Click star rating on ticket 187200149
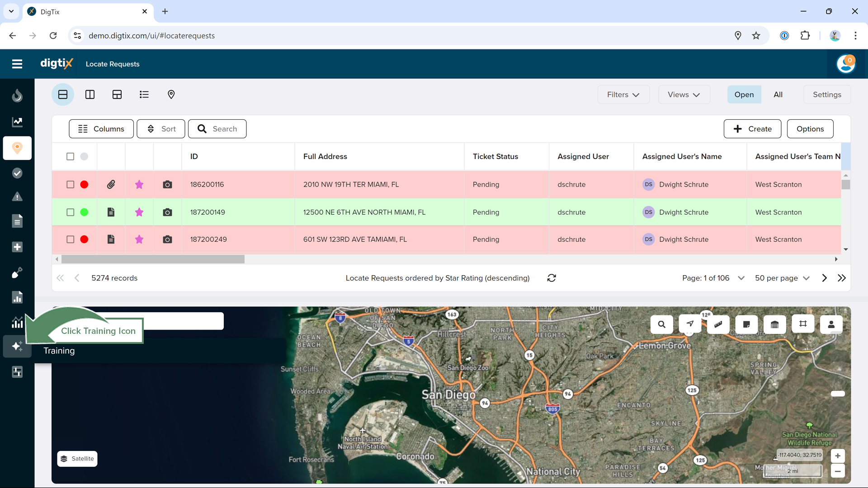The image size is (868, 488). click(139, 212)
